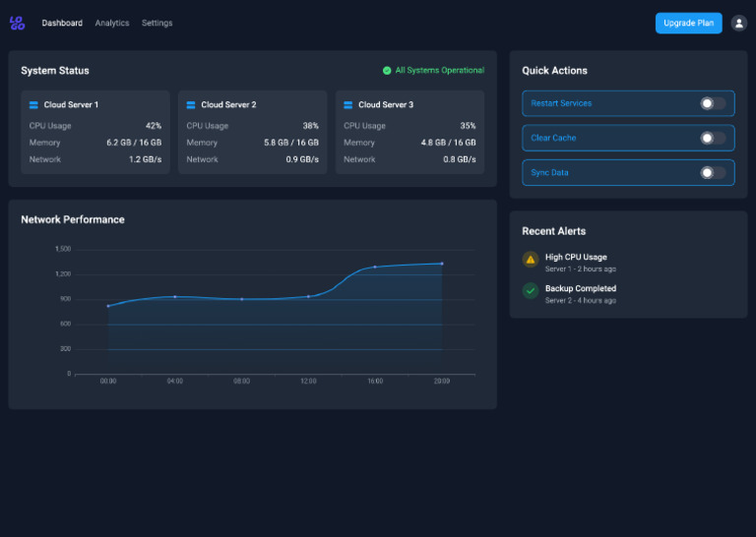Click the 35% CPU usage value
The width and height of the screenshot is (756, 537).
tap(468, 126)
